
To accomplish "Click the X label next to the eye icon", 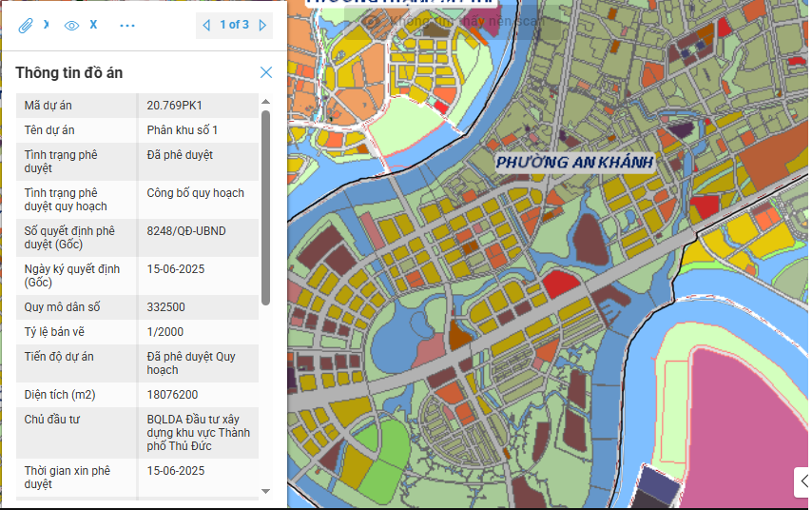I will point(93,25).
